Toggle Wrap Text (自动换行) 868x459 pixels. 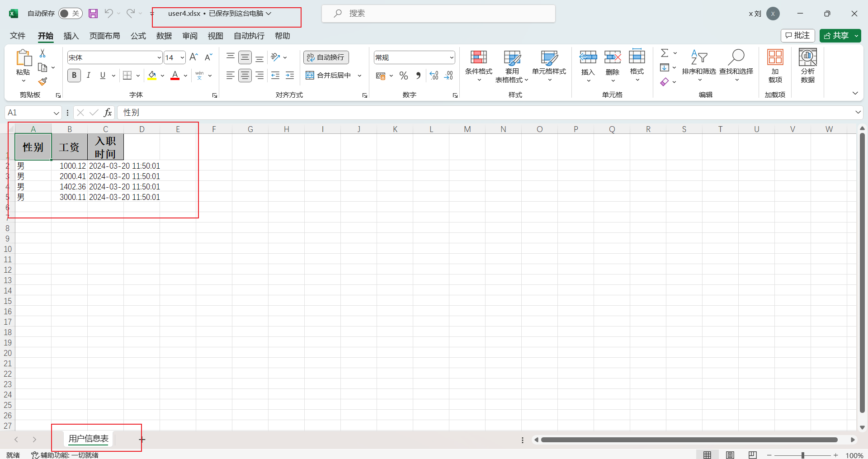[x=326, y=57]
